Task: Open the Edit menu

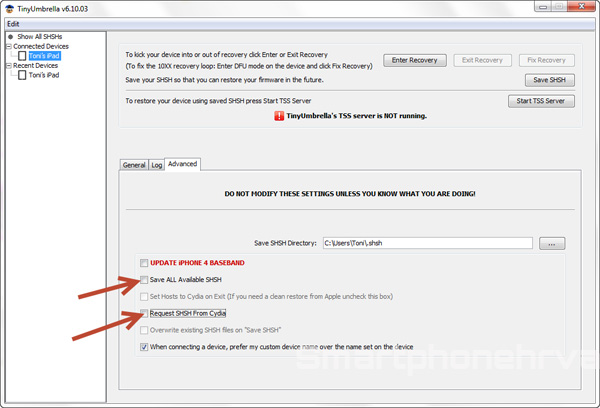Action: (13, 23)
